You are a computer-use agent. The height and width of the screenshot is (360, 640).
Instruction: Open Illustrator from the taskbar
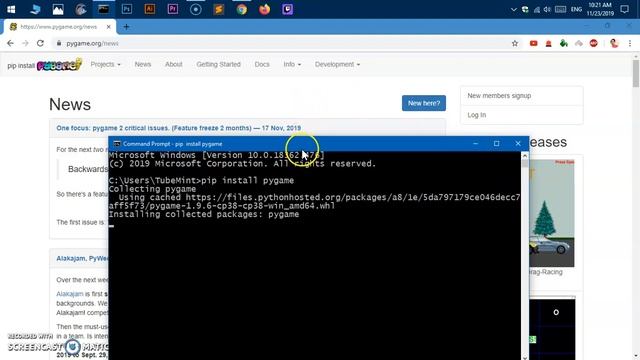[x=149, y=9]
